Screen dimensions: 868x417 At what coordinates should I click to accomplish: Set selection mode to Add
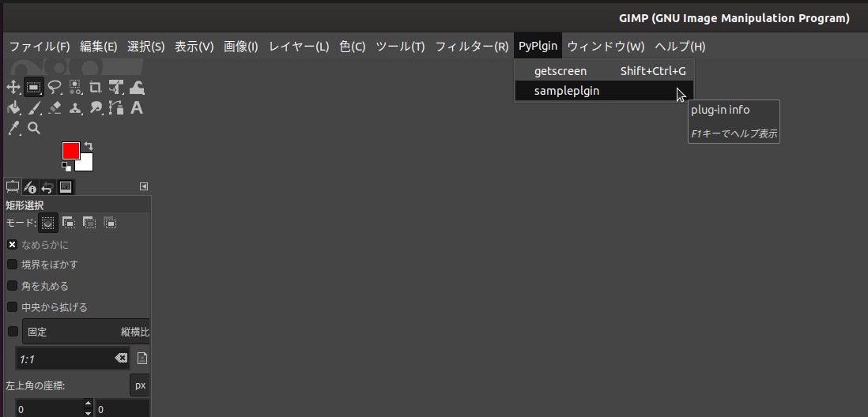tap(69, 223)
